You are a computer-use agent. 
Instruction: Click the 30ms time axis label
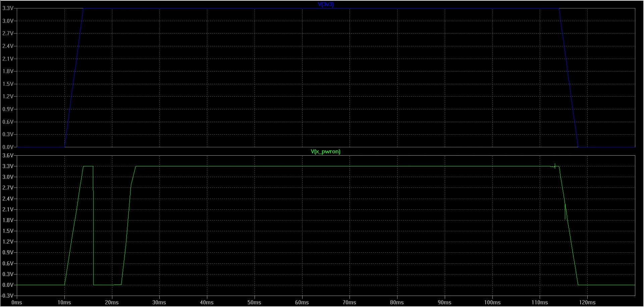coord(159,302)
